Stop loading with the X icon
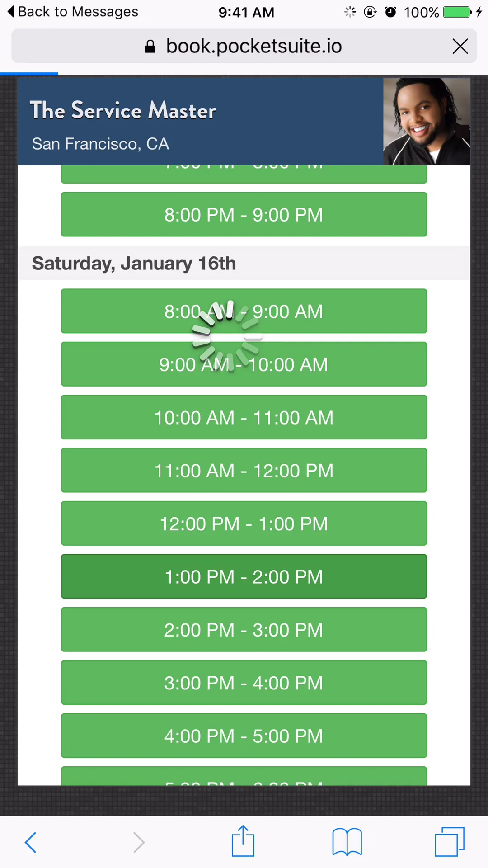 click(460, 46)
